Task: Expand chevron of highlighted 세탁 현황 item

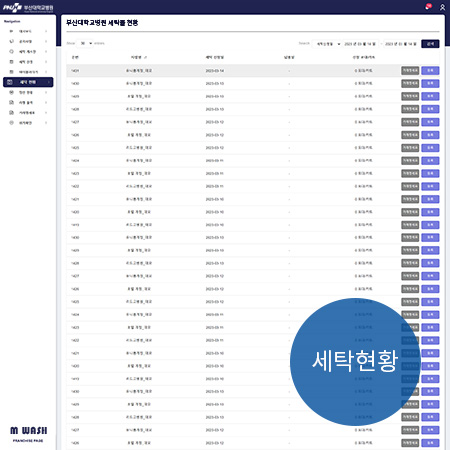Action: tap(49, 82)
